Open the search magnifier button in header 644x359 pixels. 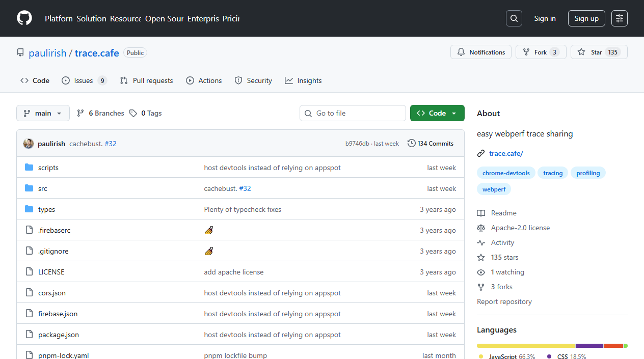tap(514, 18)
